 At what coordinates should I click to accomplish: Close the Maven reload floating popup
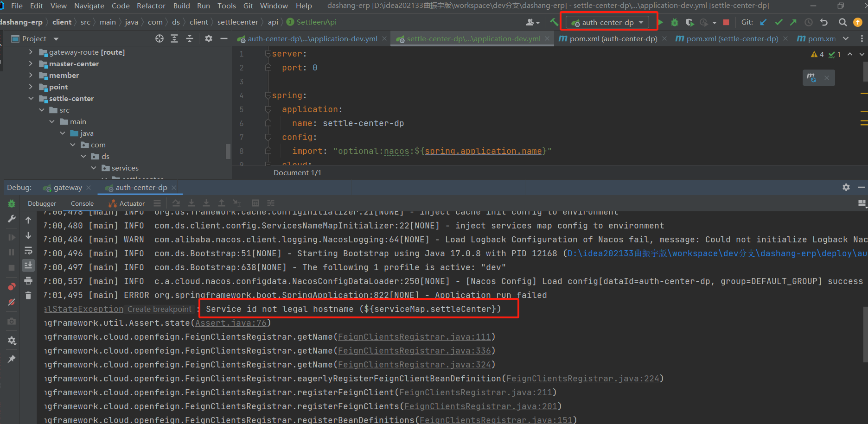[x=827, y=78]
